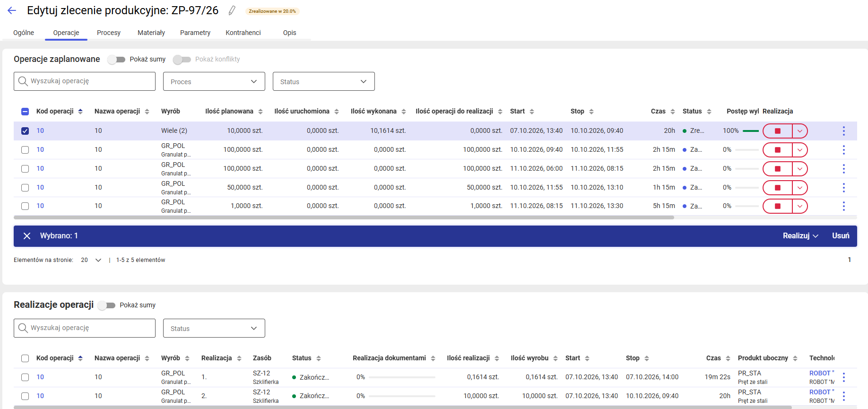This screenshot has width=868, height=409.
Task: Open the Proces filter dropdown
Action: click(214, 81)
